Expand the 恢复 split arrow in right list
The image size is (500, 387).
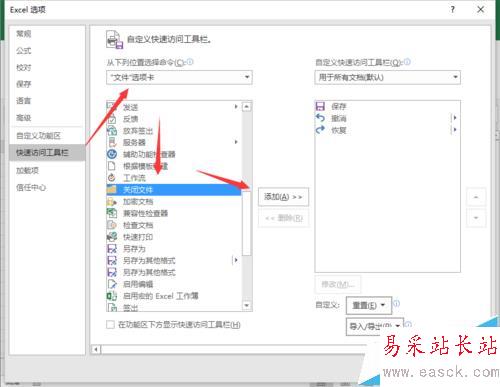pyautogui.click(x=454, y=130)
